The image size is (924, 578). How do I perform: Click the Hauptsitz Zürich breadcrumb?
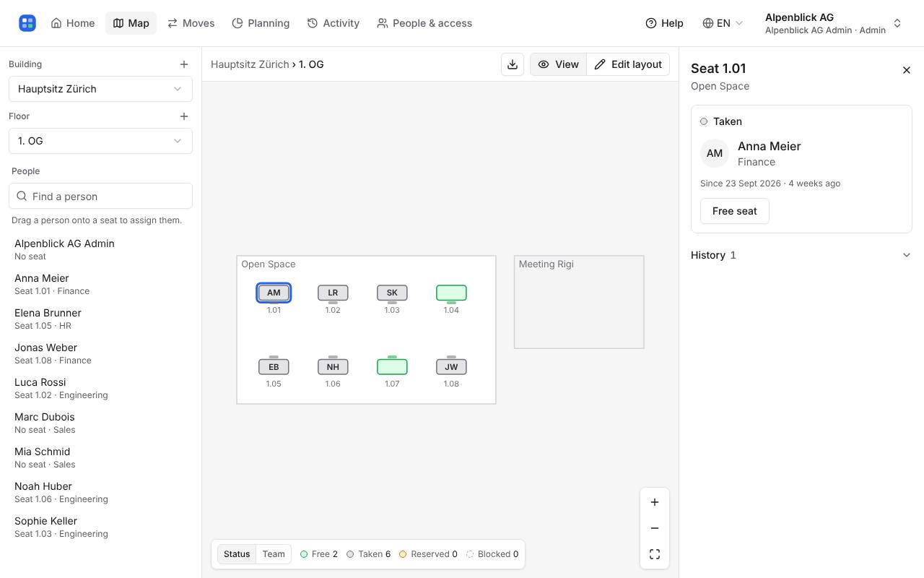point(250,64)
